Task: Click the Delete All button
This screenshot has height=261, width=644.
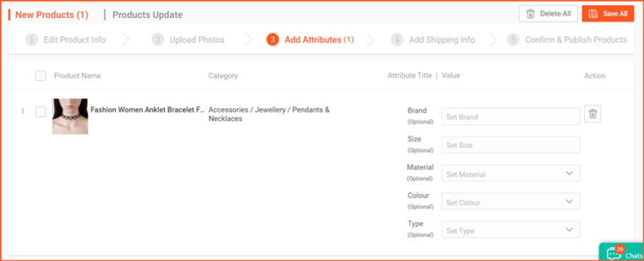Action: pyautogui.click(x=548, y=14)
